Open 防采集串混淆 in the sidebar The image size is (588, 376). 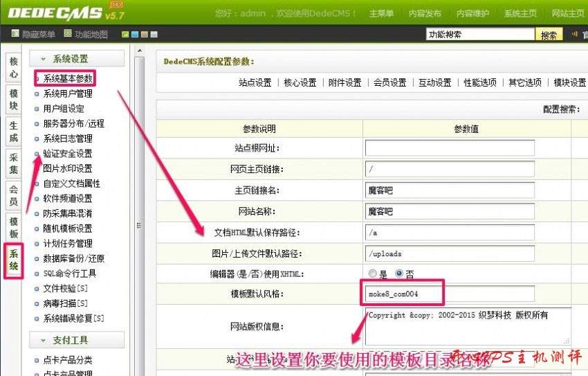coord(68,213)
